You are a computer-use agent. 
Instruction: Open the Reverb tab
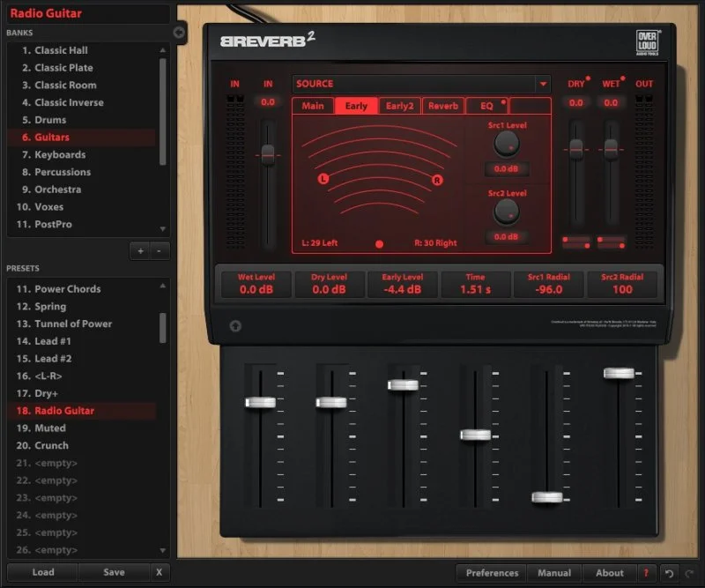click(443, 106)
